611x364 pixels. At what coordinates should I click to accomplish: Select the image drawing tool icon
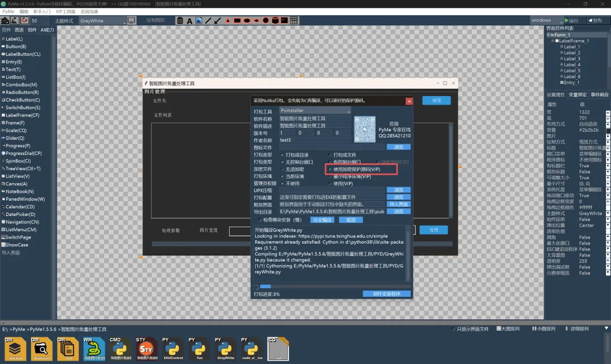pyautogui.click(x=199, y=20)
